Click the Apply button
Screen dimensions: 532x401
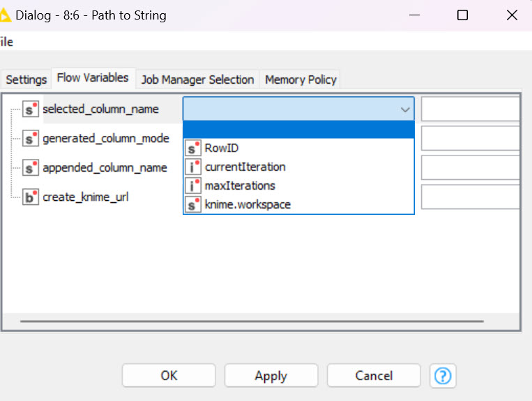[271, 376]
